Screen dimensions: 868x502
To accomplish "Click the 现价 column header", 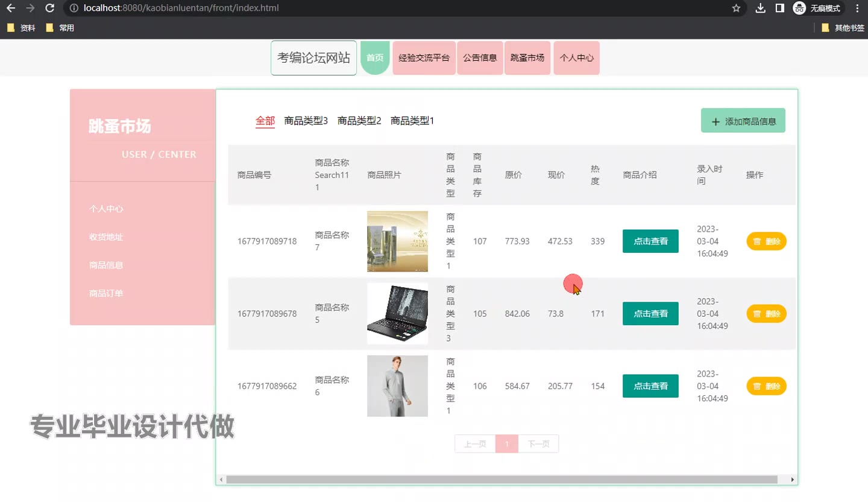I will (556, 175).
